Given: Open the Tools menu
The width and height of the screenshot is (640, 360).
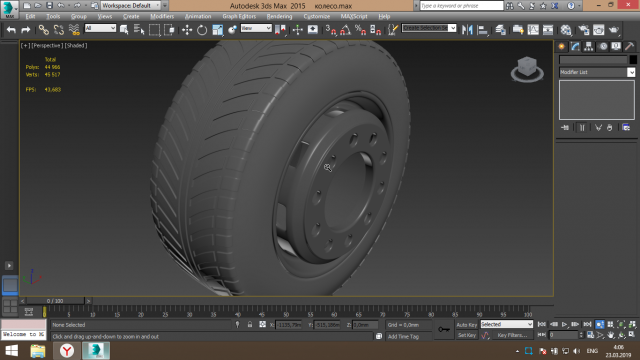Looking at the screenshot, I should (x=53, y=16).
